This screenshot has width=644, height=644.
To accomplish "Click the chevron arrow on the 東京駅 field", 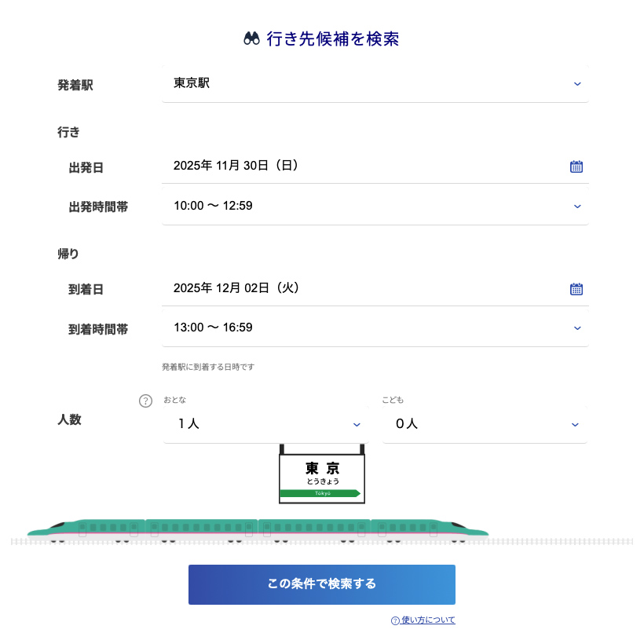I will click(x=577, y=84).
